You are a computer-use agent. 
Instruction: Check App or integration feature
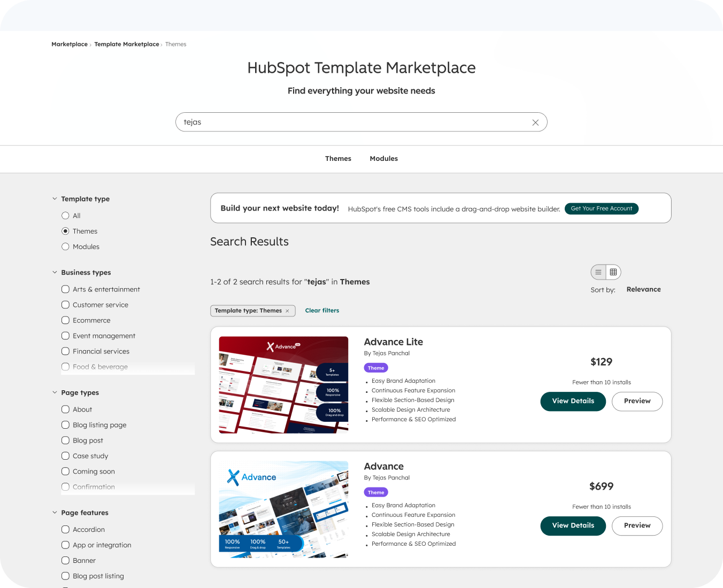(x=65, y=545)
